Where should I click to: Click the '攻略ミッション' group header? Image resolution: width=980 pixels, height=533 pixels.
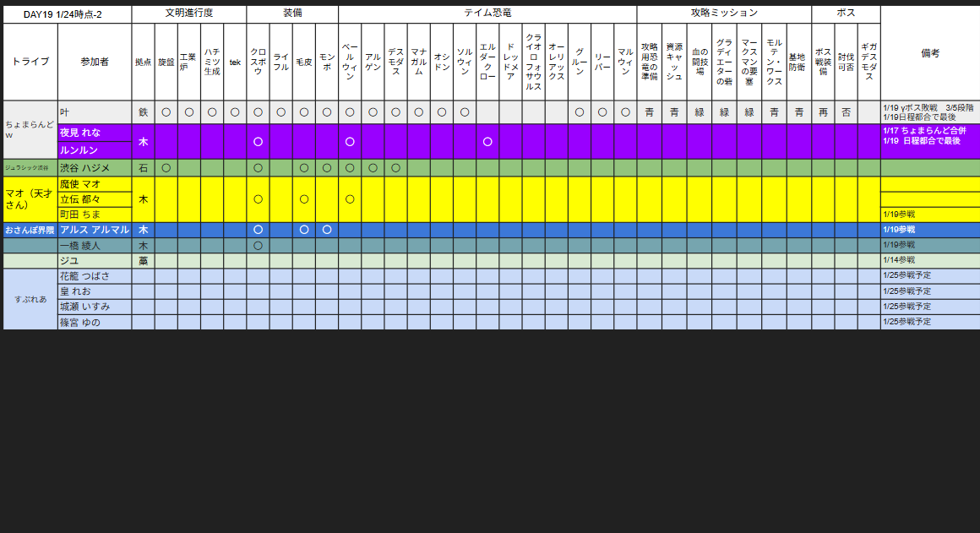[724, 14]
